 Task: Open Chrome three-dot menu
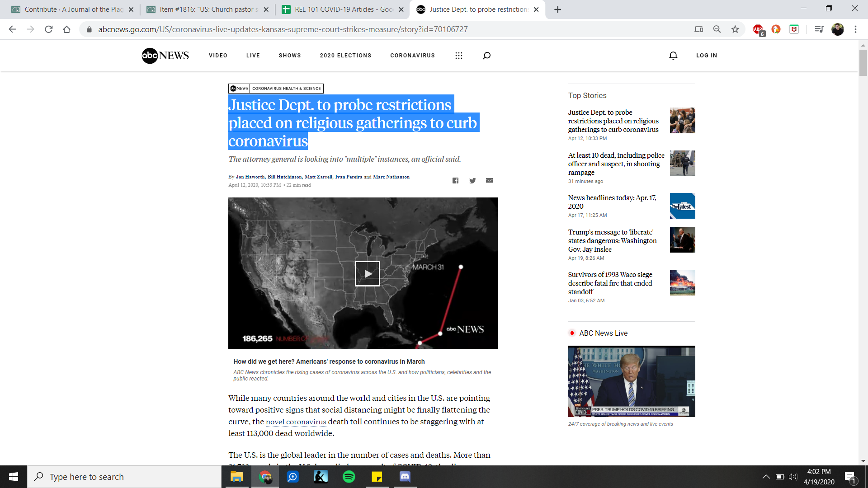click(855, 29)
